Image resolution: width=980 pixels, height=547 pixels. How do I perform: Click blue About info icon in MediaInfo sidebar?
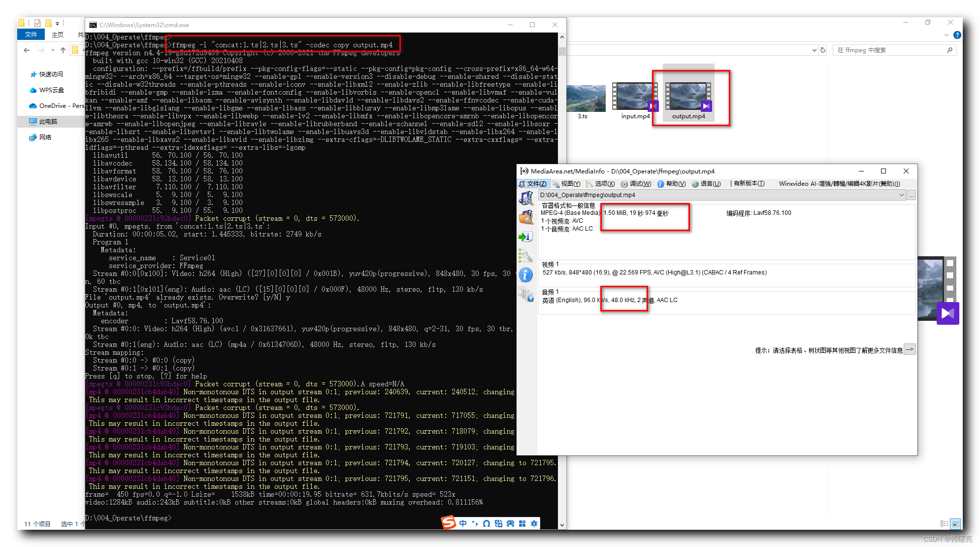(x=526, y=275)
